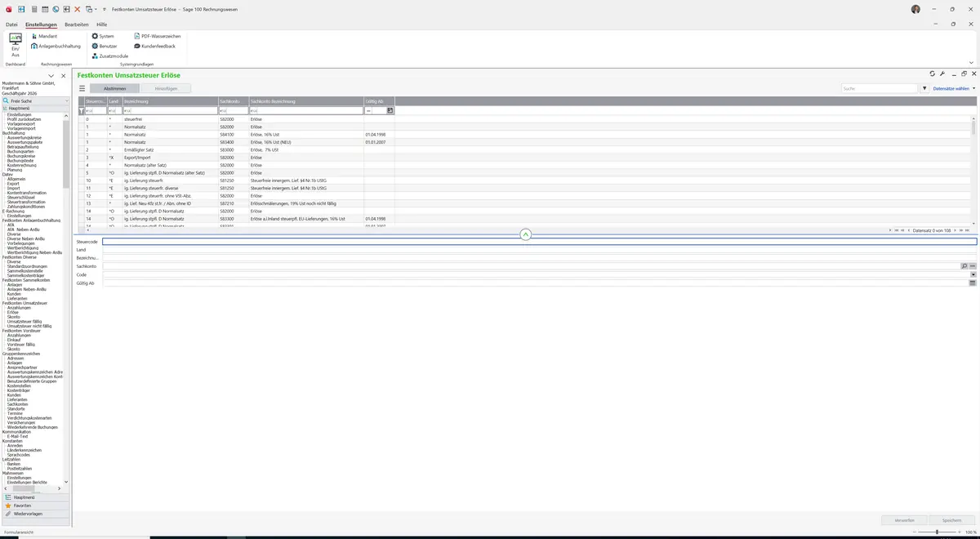
Task: Select Kontentransformation in the navigation tree
Action: pos(26,193)
